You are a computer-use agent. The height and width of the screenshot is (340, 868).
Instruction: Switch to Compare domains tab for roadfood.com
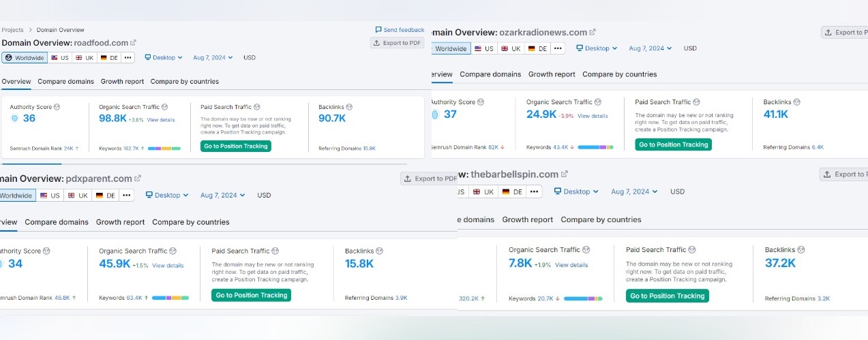pos(65,81)
